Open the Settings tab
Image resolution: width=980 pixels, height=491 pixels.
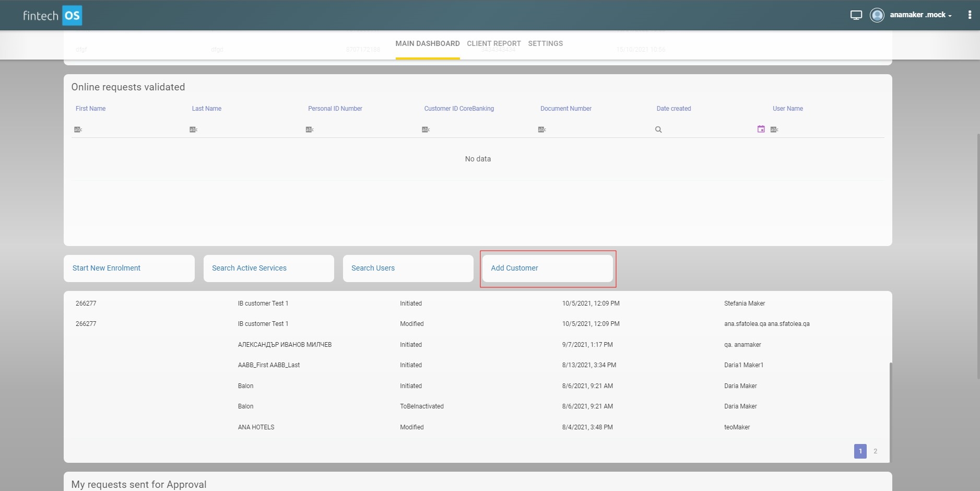coord(545,44)
